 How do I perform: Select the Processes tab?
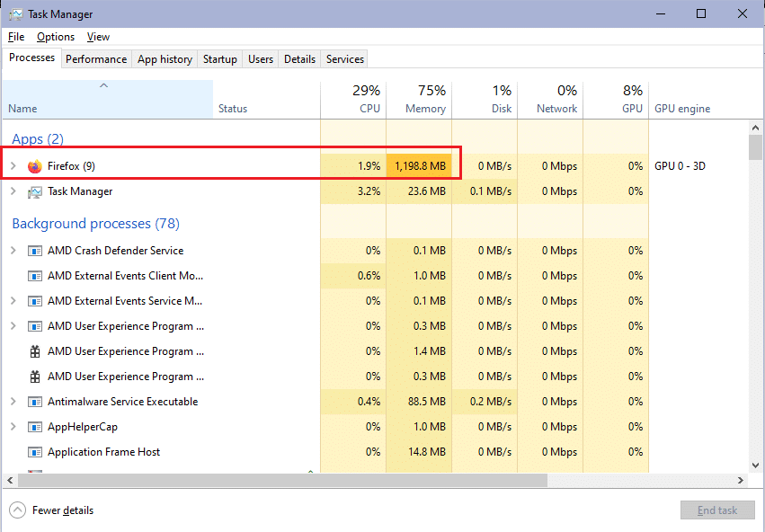click(x=31, y=58)
